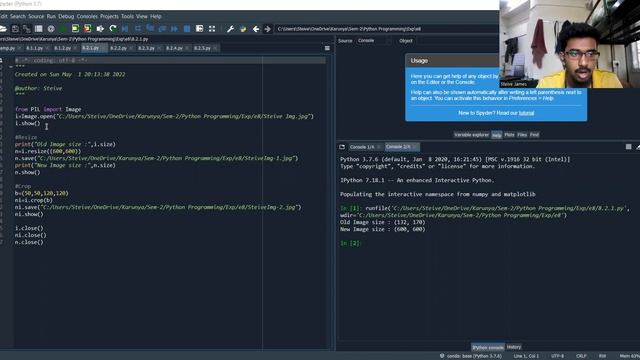
Task: Click the CRLF line ending status entry
Action: point(581,356)
